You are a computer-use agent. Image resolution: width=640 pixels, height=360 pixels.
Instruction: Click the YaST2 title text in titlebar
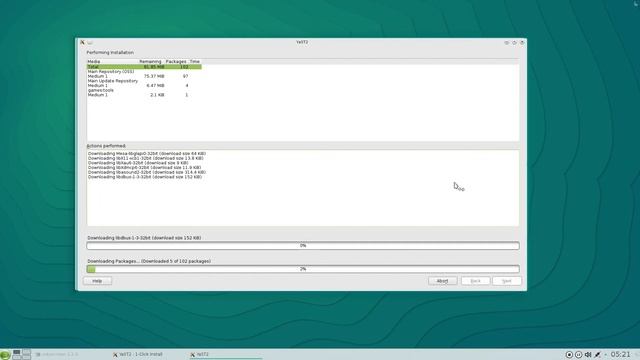tap(302, 42)
